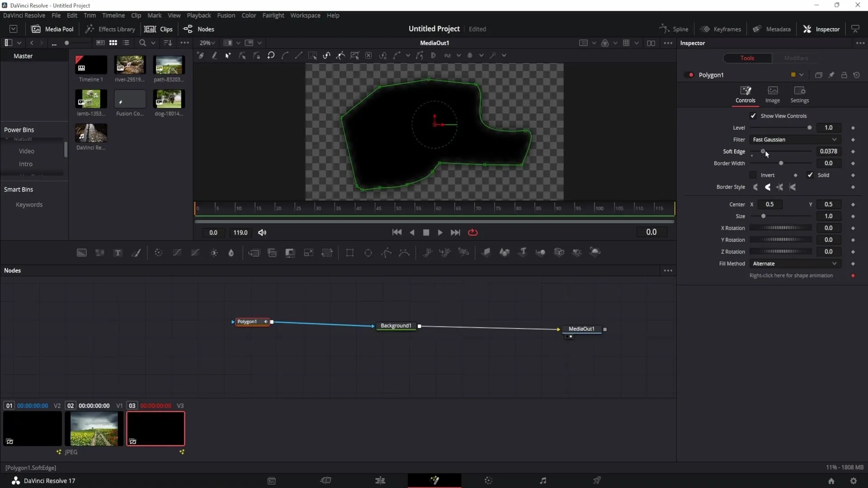This screenshot has width=868, height=488.
Task: Click the MediaOut1 node icon
Action: pyautogui.click(x=582, y=329)
